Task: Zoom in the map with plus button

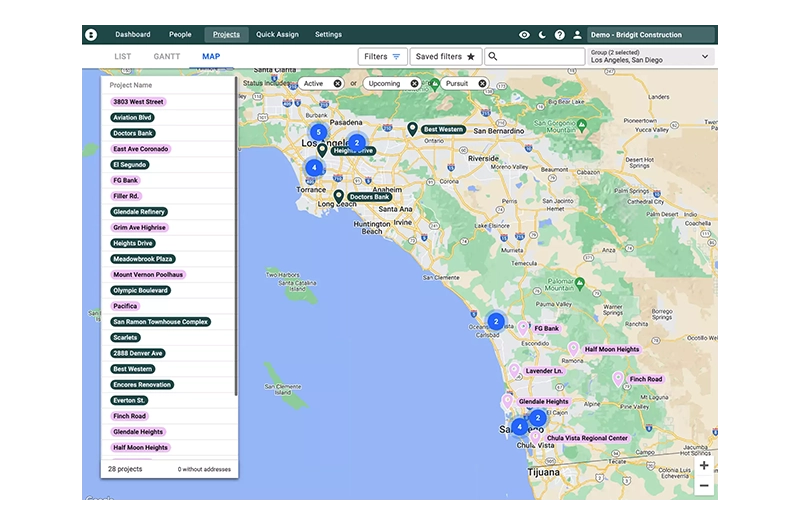Action: click(704, 465)
